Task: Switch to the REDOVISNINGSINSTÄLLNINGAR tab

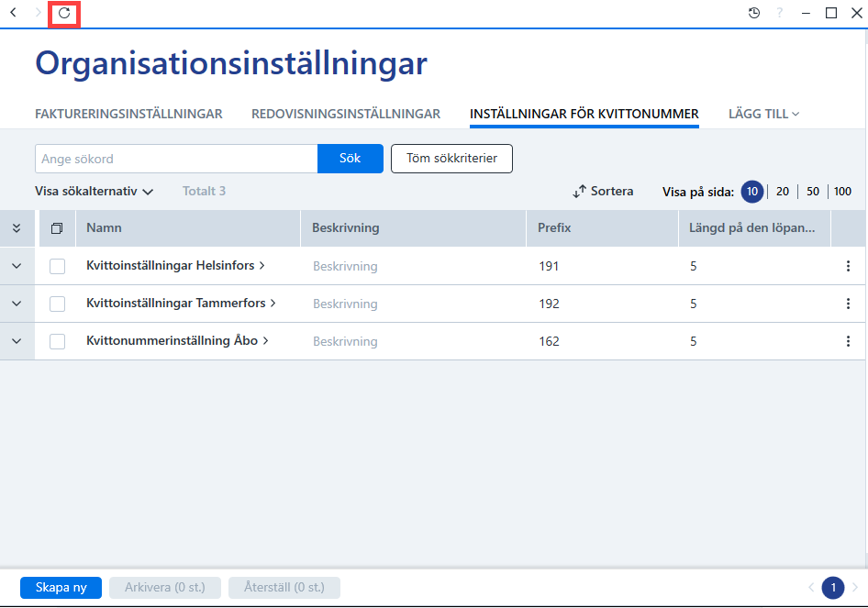Action: [346, 114]
